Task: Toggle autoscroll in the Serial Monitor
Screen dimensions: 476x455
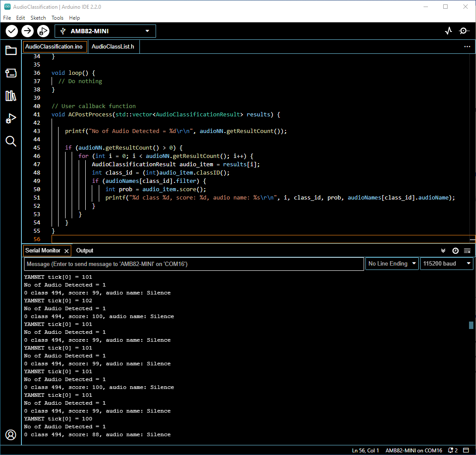Action: (x=443, y=251)
